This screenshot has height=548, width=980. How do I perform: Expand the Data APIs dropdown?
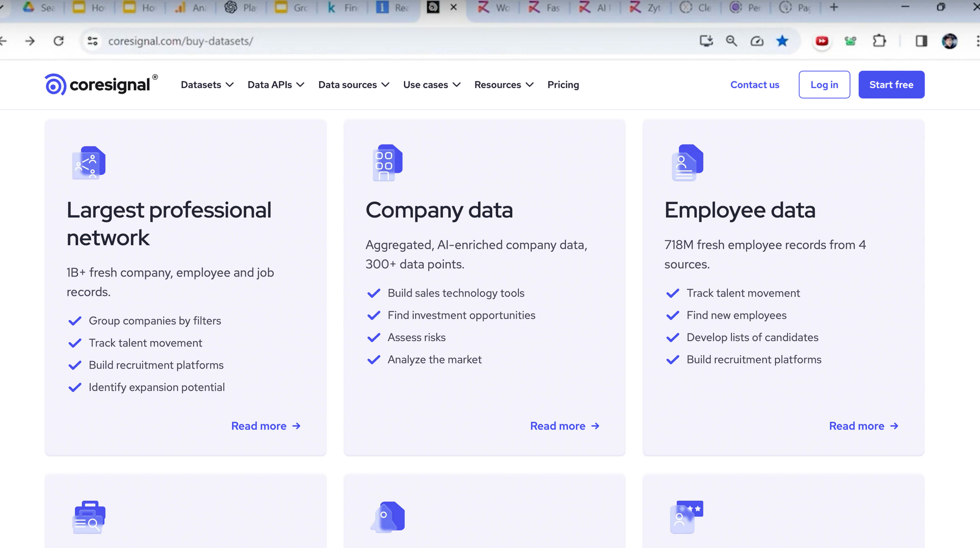[275, 85]
